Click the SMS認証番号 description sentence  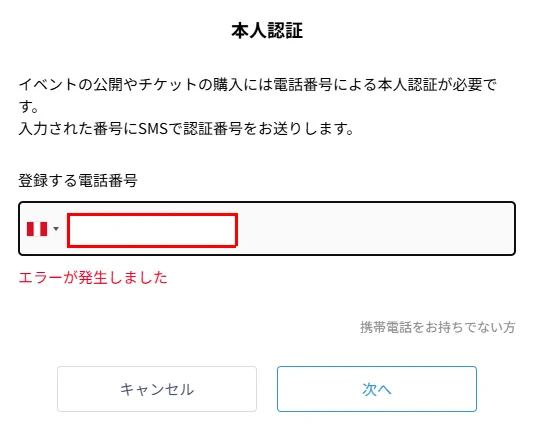pyautogui.click(x=186, y=129)
